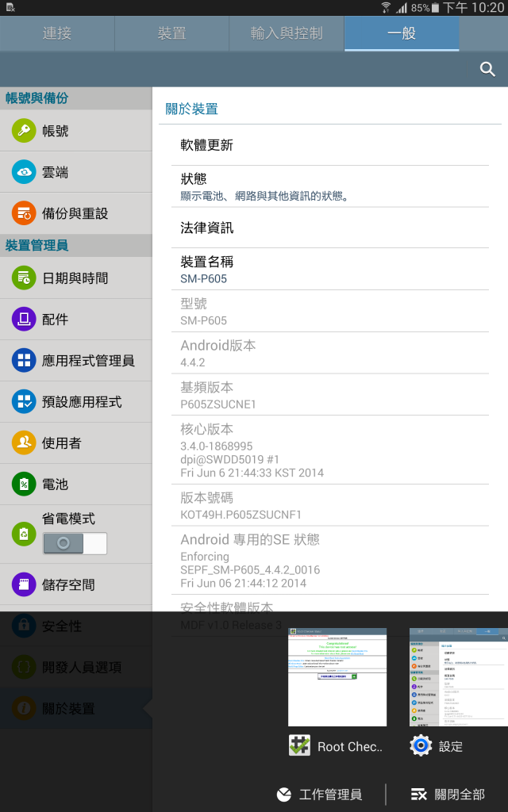Open the 帳號 key icon

[x=24, y=131]
